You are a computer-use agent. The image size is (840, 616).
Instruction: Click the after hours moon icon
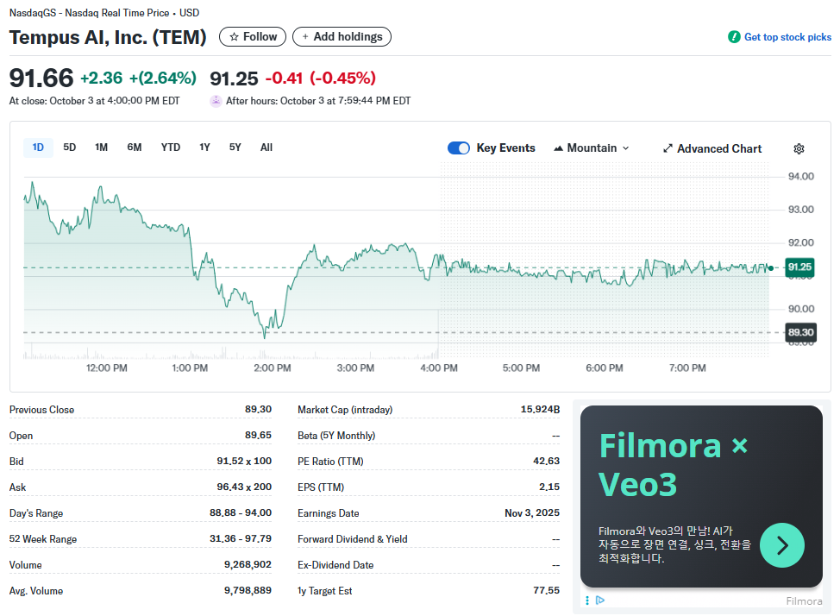(216, 101)
